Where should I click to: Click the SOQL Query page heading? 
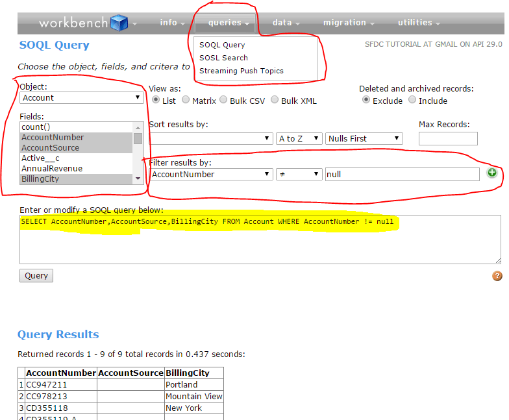(55, 45)
